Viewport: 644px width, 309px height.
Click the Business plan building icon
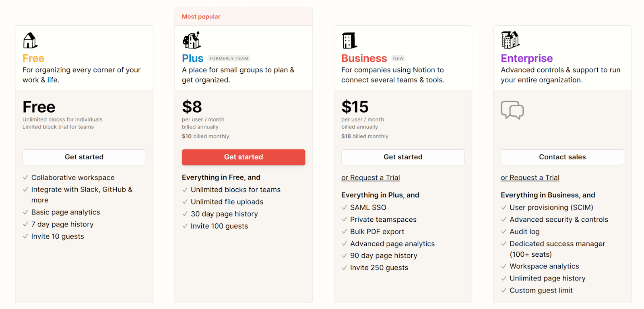[349, 41]
